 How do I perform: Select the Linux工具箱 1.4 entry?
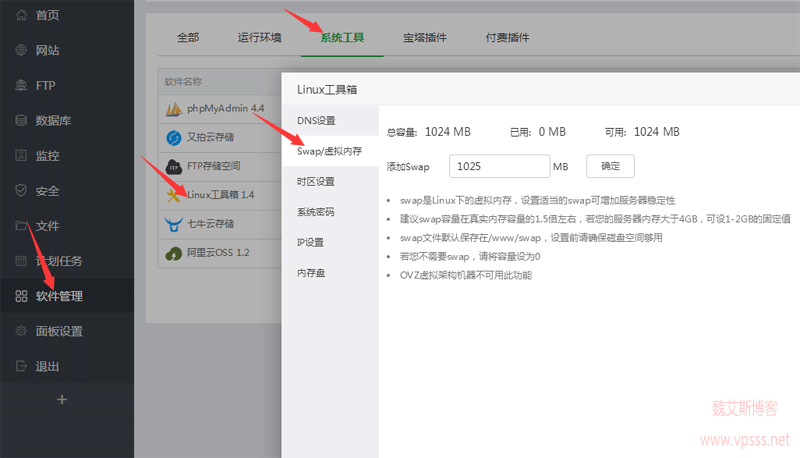pos(220,195)
